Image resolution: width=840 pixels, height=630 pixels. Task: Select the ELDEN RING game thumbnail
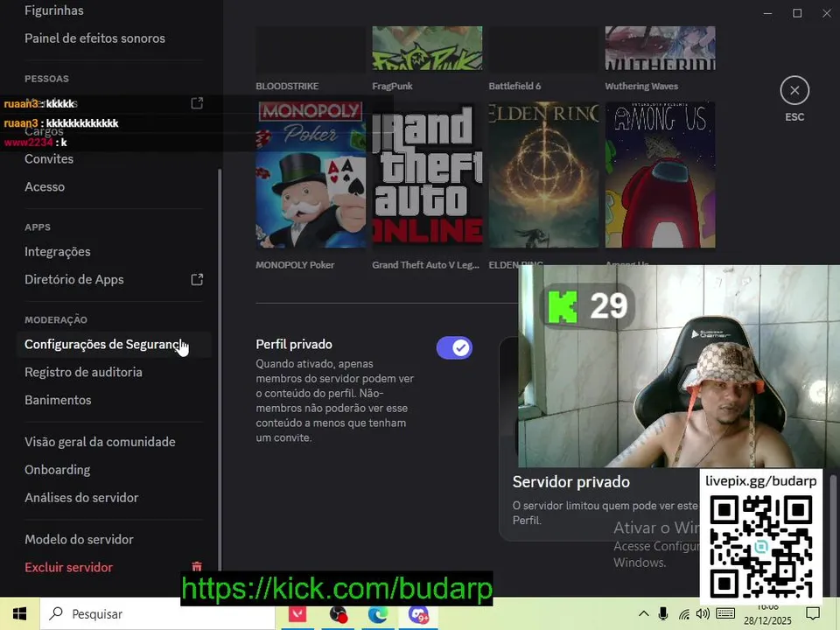click(x=543, y=175)
